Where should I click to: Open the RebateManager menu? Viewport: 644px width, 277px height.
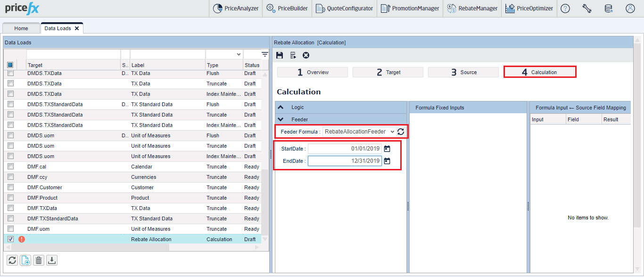pyautogui.click(x=472, y=8)
